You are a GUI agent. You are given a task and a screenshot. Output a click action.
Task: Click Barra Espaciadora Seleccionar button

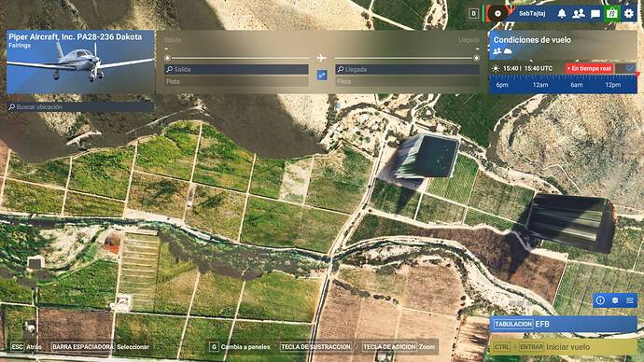[x=101, y=347]
